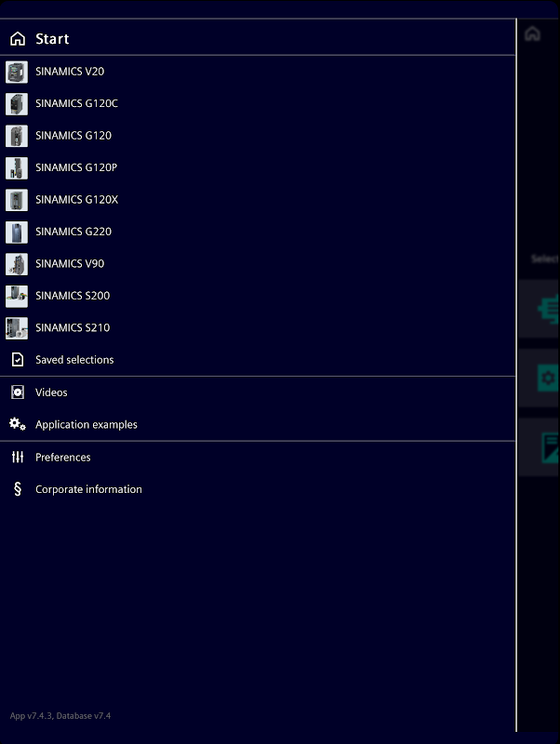Click the Start home icon
The height and width of the screenshot is (744, 560).
(18, 38)
